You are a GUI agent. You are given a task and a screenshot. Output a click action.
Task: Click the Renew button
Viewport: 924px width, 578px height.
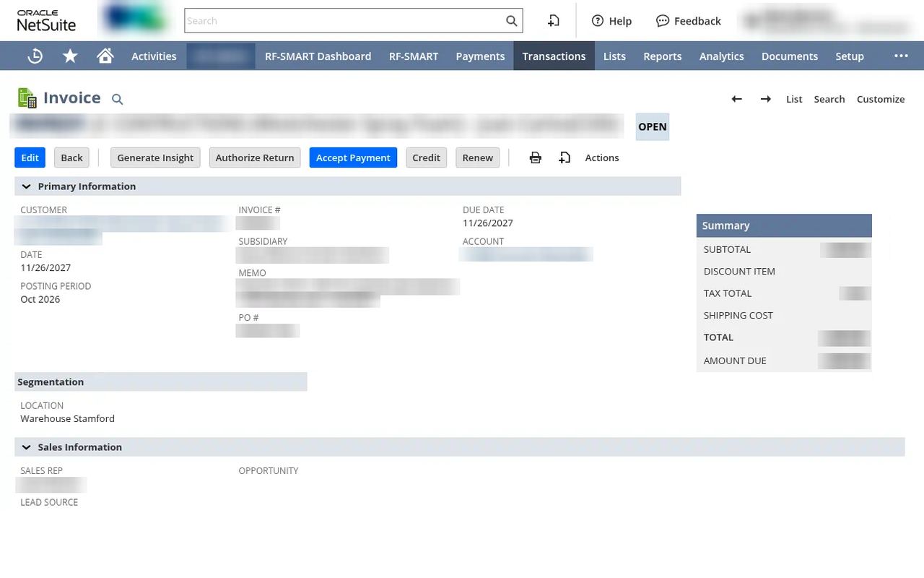478,158
